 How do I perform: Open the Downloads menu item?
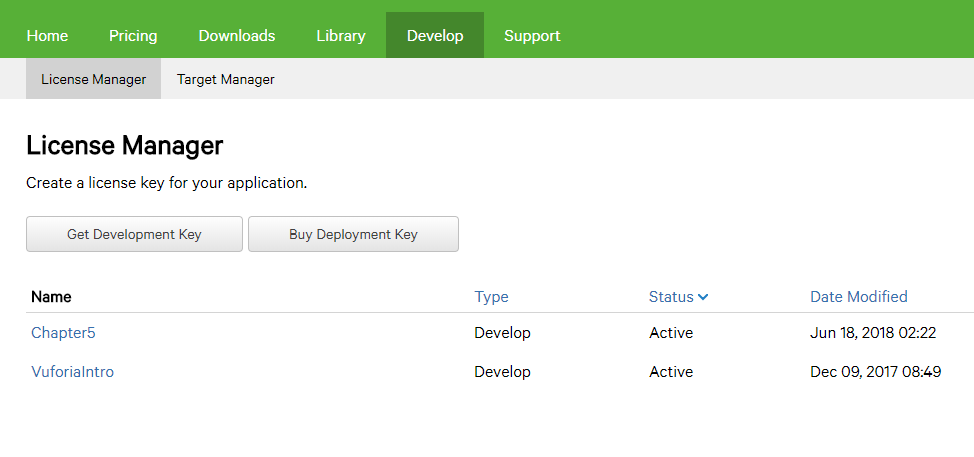pyautogui.click(x=237, y=35)
